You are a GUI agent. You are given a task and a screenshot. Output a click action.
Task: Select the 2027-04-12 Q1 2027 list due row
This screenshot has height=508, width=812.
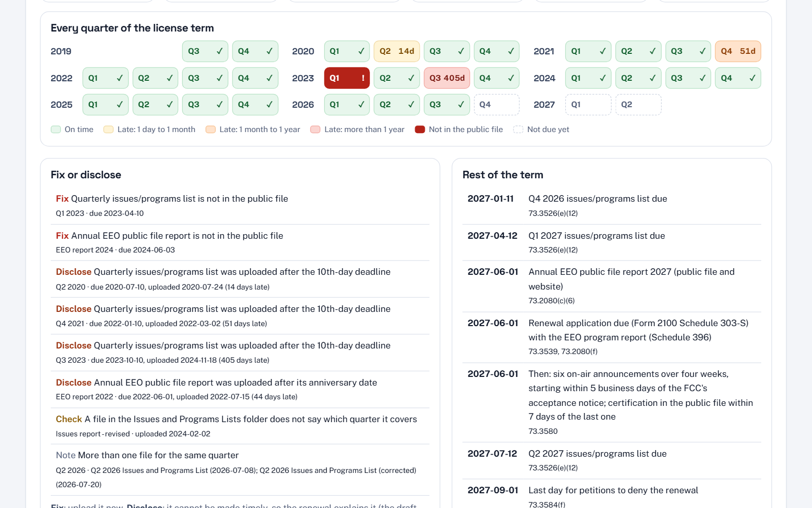pyautogui.click(x=612, y=243)
